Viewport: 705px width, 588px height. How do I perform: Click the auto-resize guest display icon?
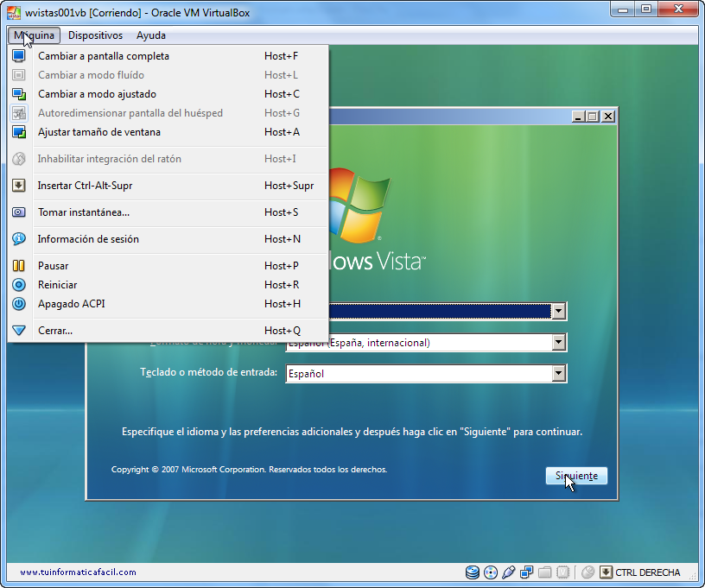pos(18,113)
